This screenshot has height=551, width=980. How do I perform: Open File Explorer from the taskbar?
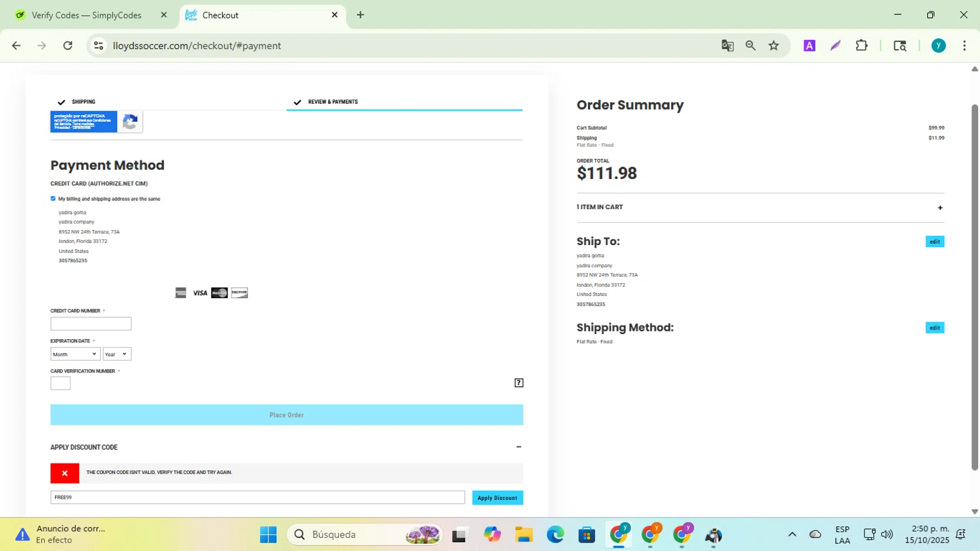[523, 535]
